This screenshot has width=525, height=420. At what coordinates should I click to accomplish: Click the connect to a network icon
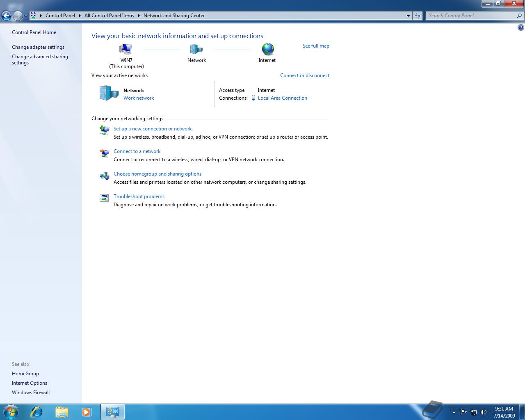(x=104, y=153)
